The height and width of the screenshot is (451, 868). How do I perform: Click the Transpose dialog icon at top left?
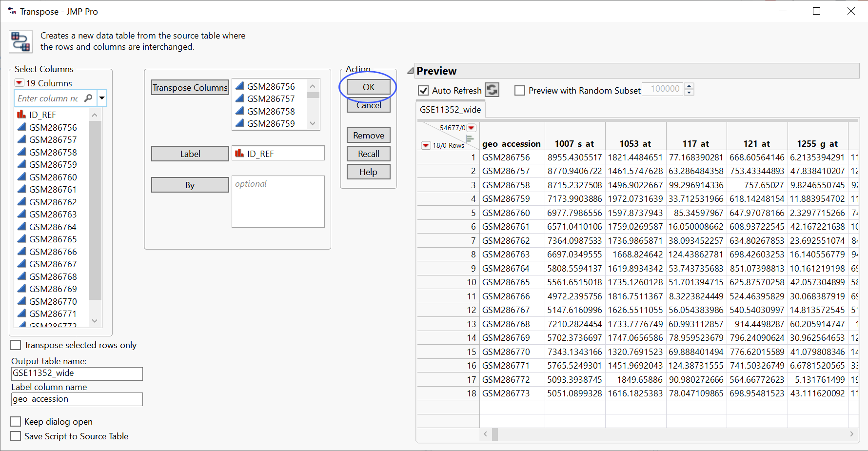(20, 41)
